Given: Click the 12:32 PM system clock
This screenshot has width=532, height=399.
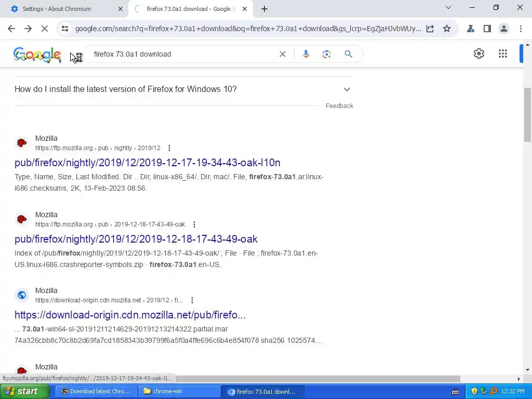Looking at the screenshot, I should pyautogui.click(x=513, y=392).
